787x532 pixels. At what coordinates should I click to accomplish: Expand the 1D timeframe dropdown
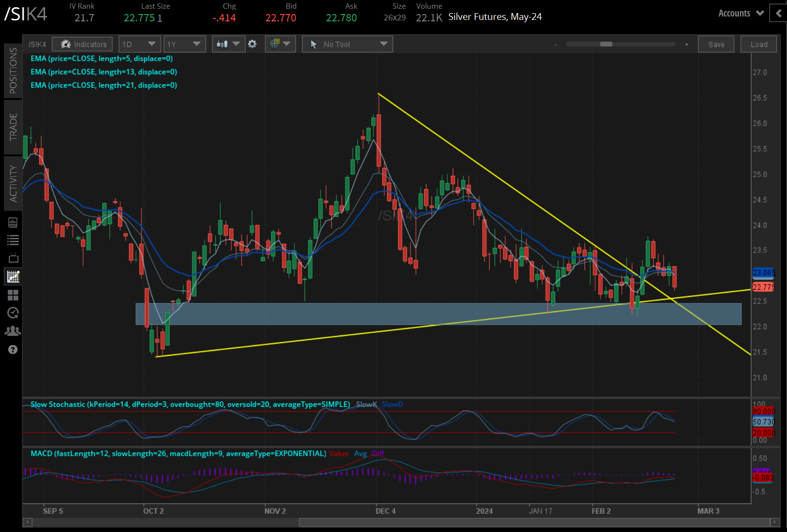click(139, 44)
